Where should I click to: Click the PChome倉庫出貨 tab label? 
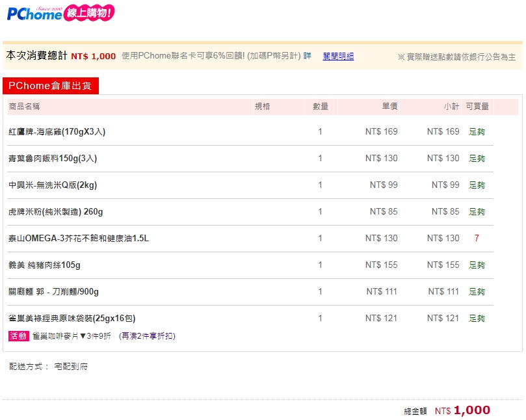point(50,86)
